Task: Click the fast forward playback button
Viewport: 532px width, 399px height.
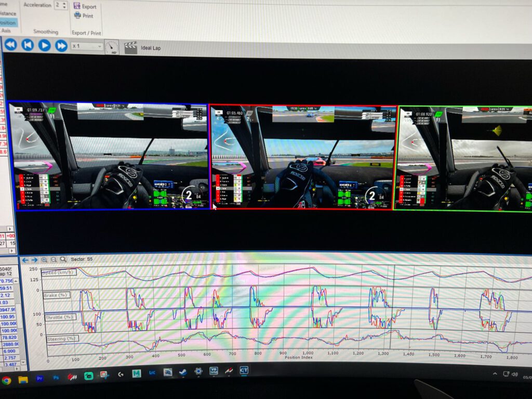Action: pyautogui.click(x=61, y=46)
